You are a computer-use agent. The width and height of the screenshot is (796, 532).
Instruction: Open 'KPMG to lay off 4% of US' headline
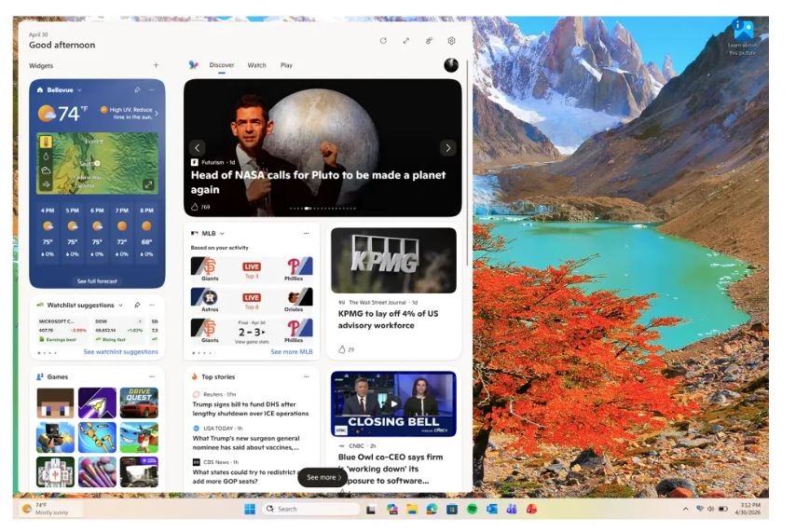point(388,320)
